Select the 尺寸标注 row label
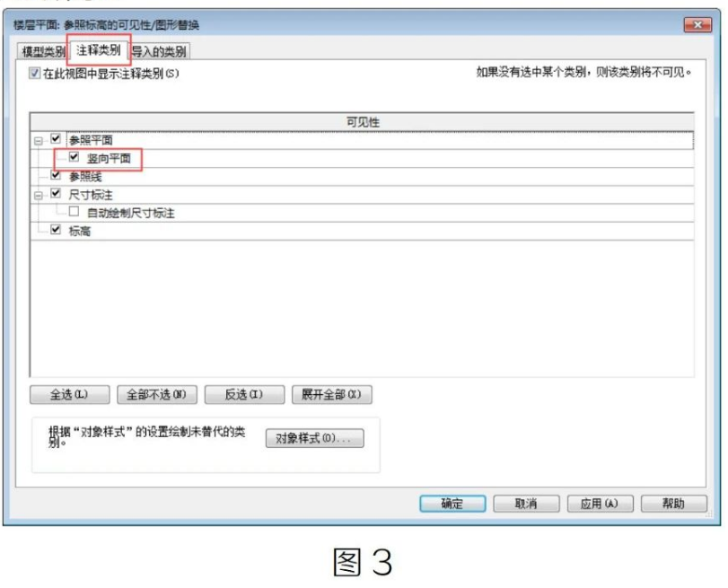 [x=91, y=195]
